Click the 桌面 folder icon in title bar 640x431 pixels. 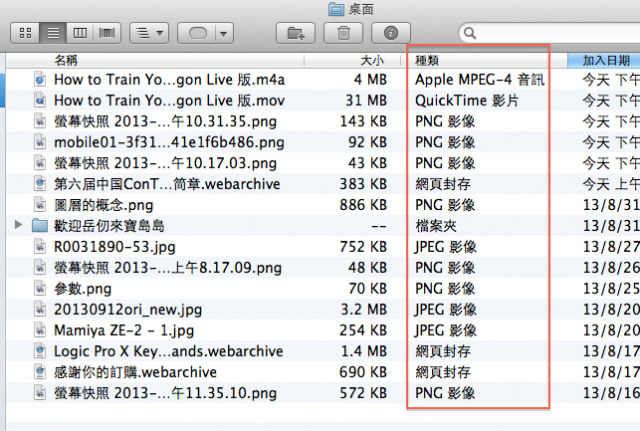point(335,9)
